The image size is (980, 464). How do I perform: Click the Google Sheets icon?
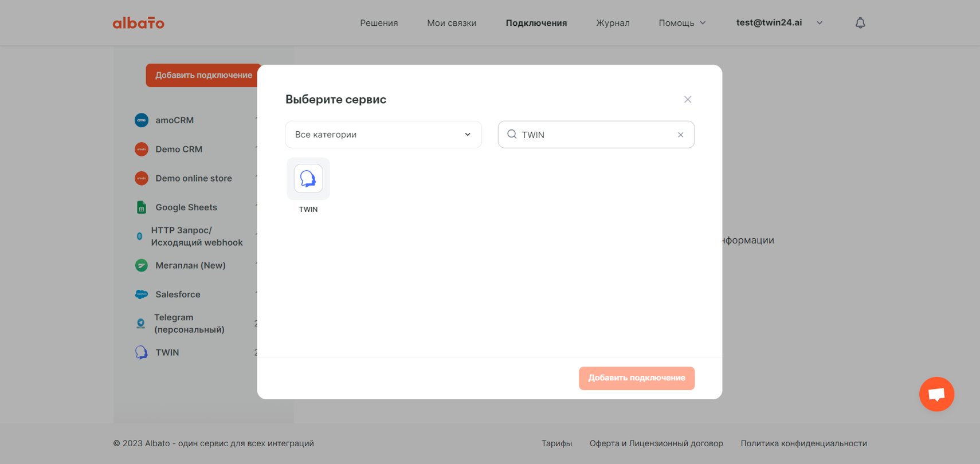(142, 207)
